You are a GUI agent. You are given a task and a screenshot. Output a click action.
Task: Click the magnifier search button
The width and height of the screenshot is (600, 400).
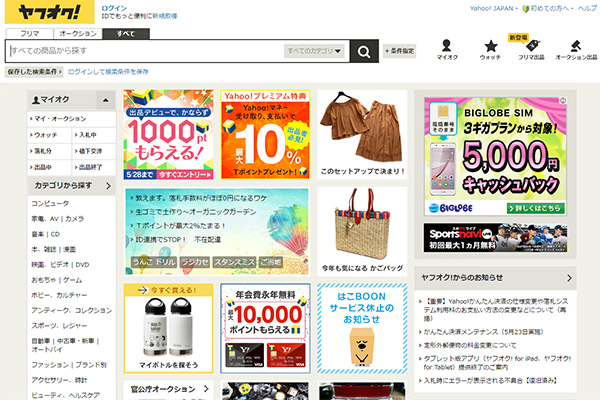click(x=364, y=51)
